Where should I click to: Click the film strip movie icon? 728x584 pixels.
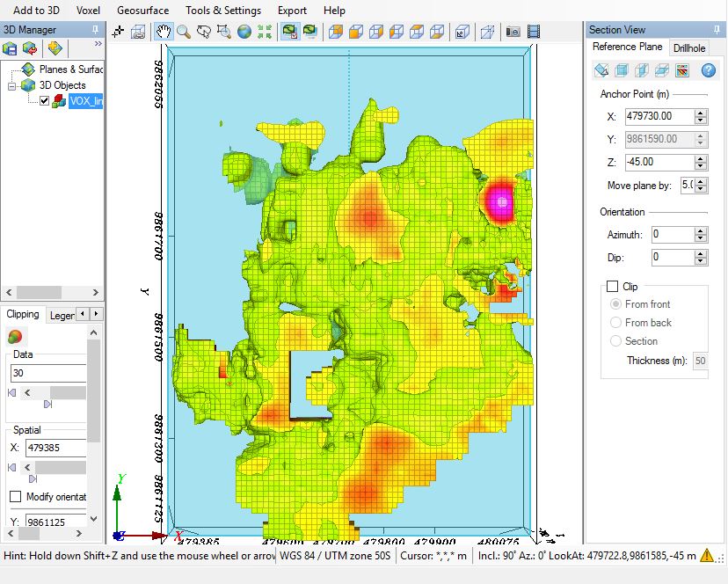click(x=534, y=33)
